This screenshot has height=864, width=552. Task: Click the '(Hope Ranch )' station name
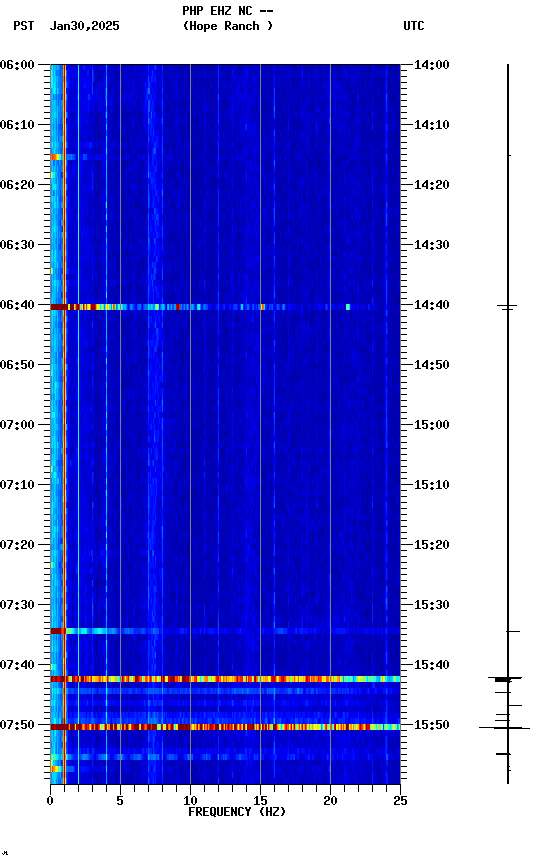[x=228, y=26]
